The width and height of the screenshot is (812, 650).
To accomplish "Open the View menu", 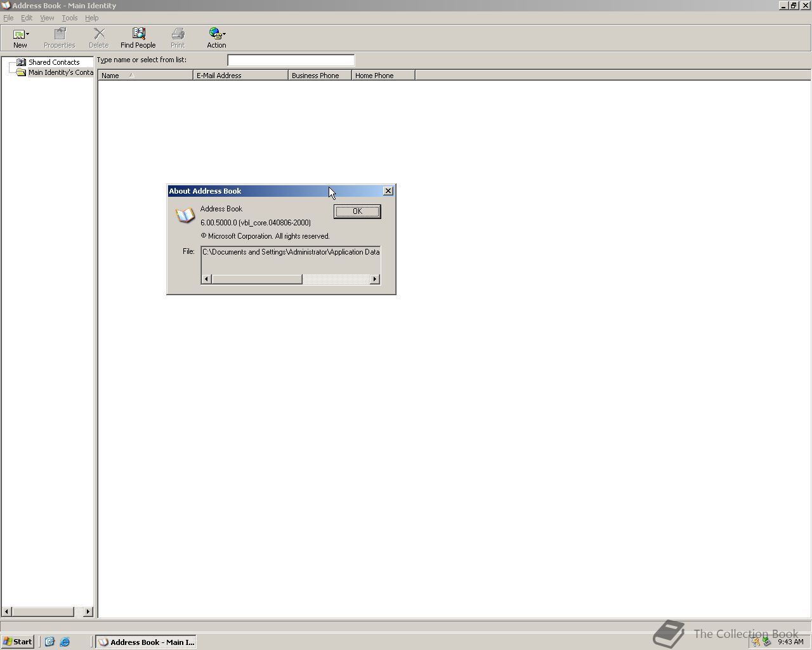I will coord(47,18).
